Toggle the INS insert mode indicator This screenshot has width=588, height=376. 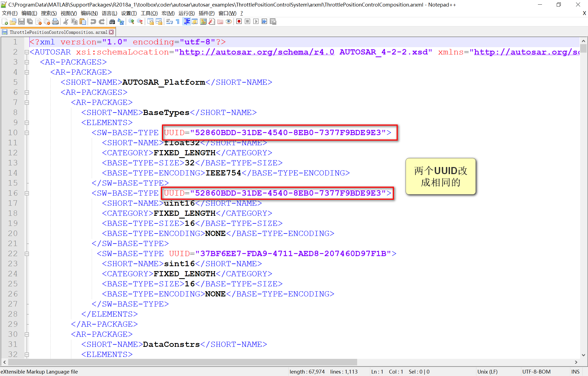(575, 372)
